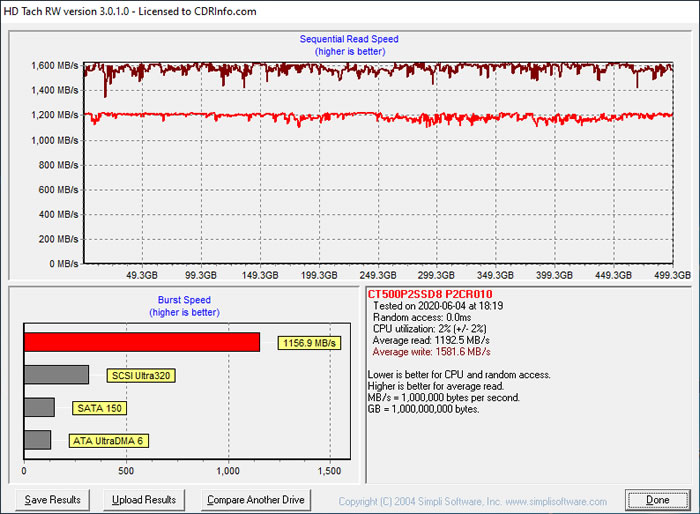Click the Sequential Read Speed chart title
The width and height of the screenshot is (700, 514).
[x=349, y=39]
